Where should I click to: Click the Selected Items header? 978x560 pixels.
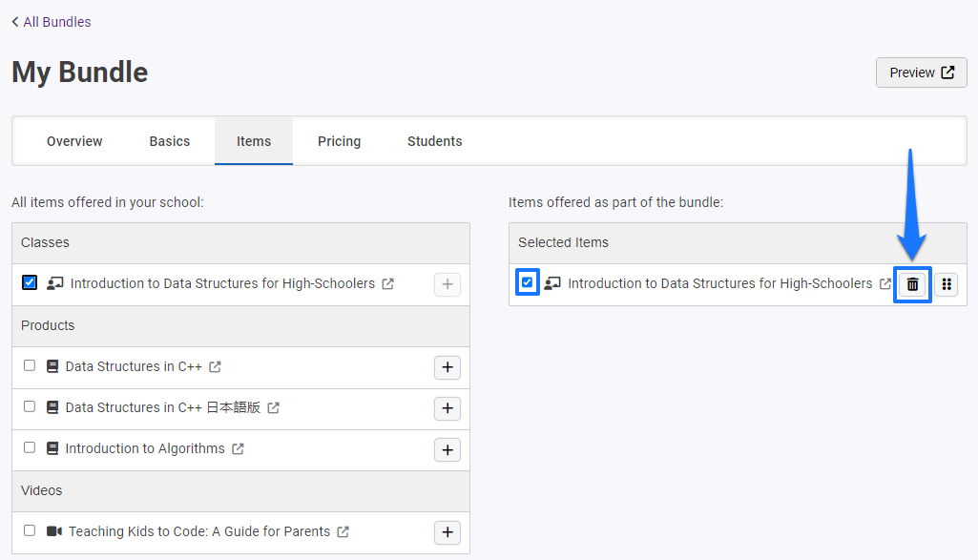(738, 242)
